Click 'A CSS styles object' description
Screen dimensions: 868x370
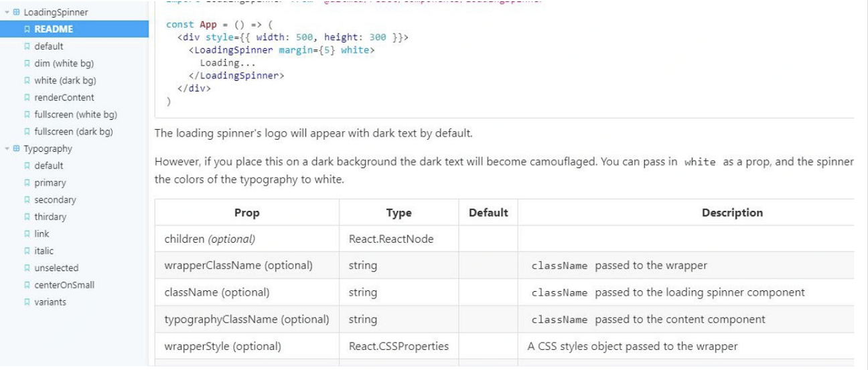(632, 347)
